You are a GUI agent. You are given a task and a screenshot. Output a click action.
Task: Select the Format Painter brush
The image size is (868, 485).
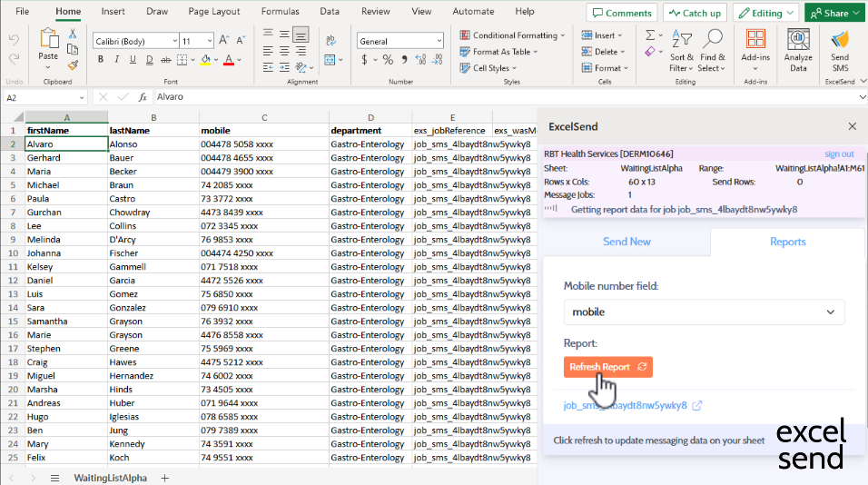pyautogui.click(x=73, y=65)
